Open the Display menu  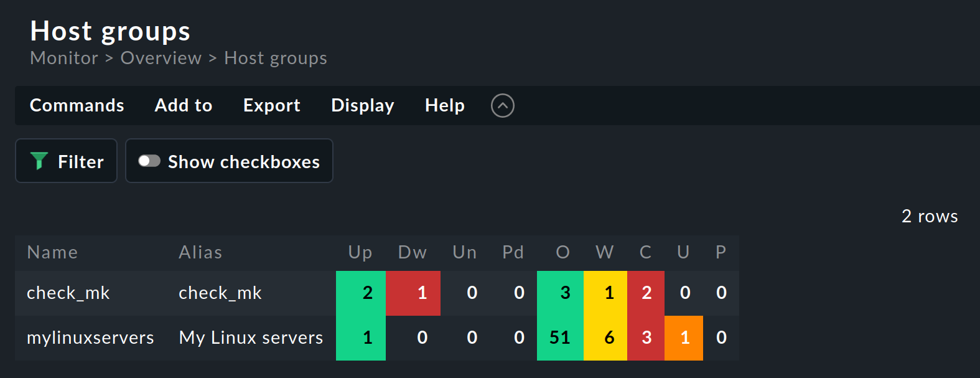362,105
